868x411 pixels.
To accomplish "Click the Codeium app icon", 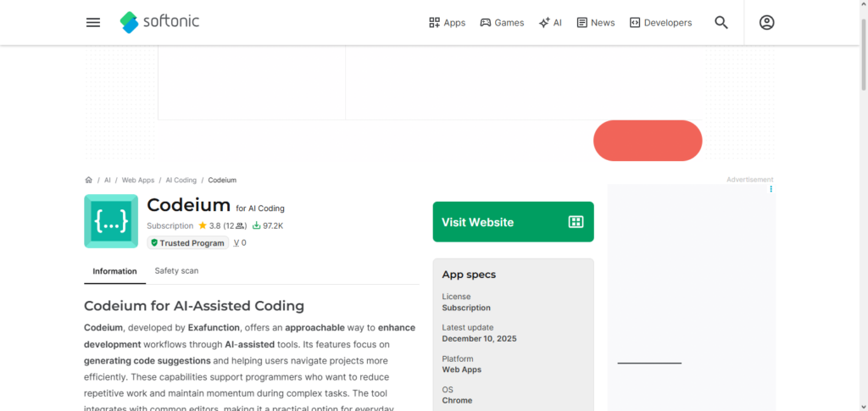I will 111,221.
